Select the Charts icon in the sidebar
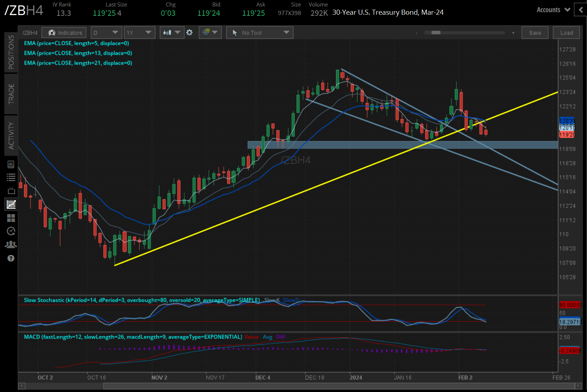The width and height of the screenshot is (587, 392). coord(11,204)
